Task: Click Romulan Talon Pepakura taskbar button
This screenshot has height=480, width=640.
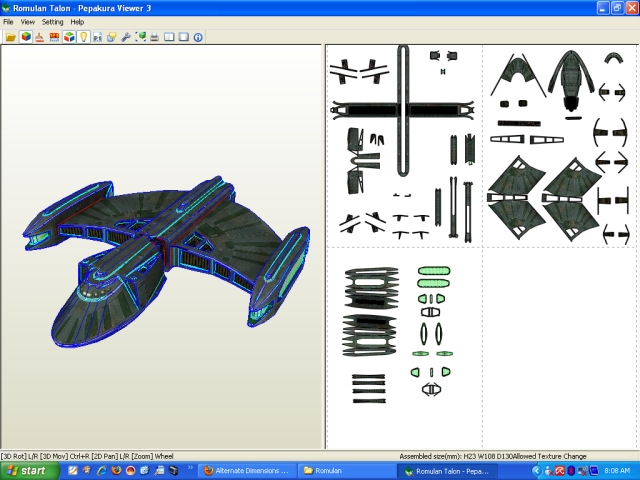Action: (448, 471)
